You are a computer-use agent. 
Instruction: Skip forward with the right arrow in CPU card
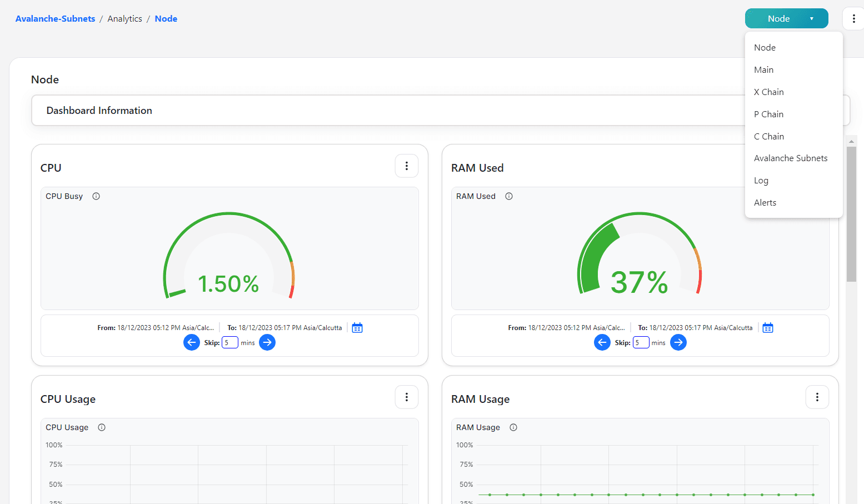[267, 342]
